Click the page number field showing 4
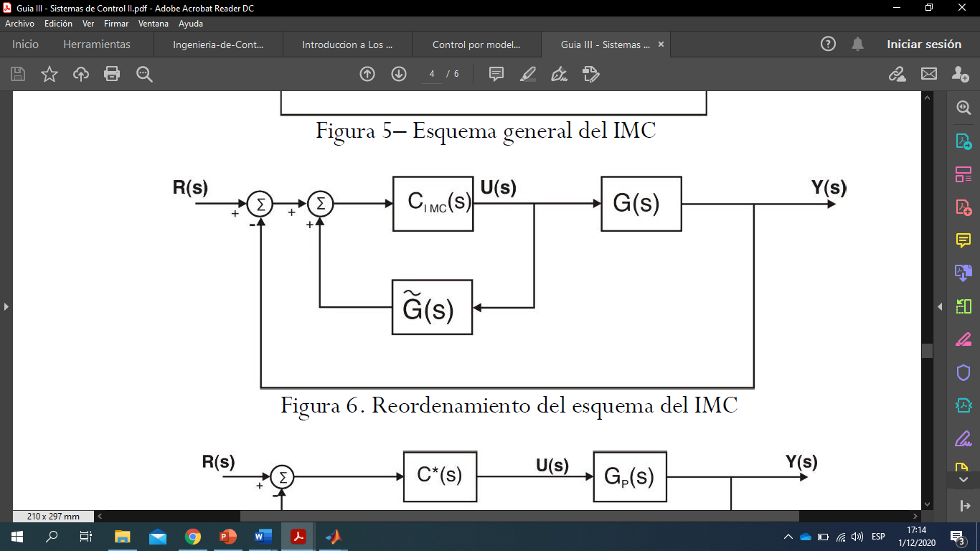Viewport: 980px width, 551px height. 432,74
